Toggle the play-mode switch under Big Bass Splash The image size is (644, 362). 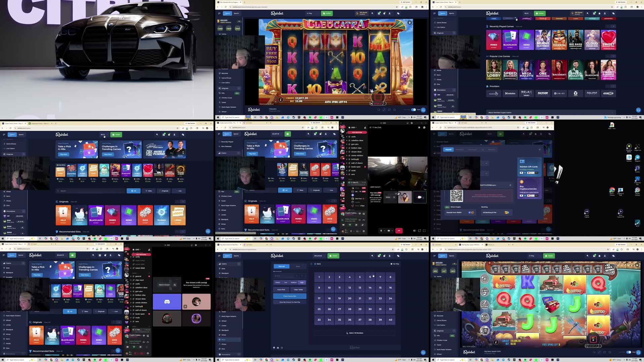pos(629,352)
